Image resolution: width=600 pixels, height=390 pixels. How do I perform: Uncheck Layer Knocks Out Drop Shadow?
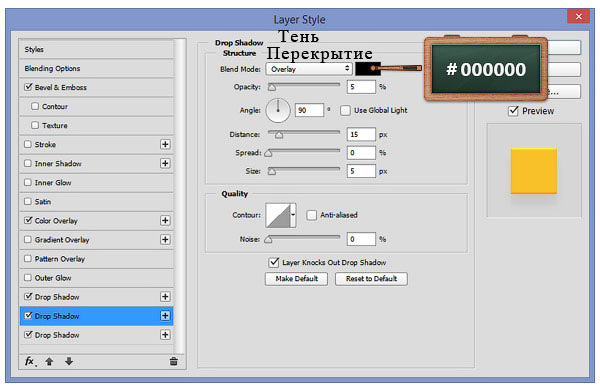tap(274, 263)
